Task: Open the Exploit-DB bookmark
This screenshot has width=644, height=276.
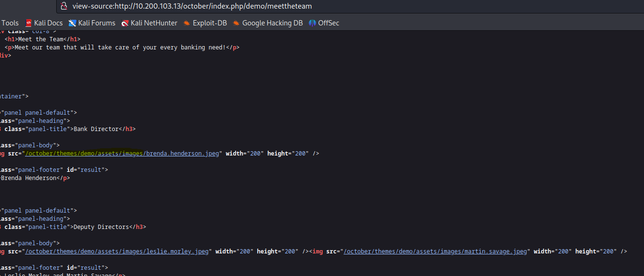Action: 205,23
